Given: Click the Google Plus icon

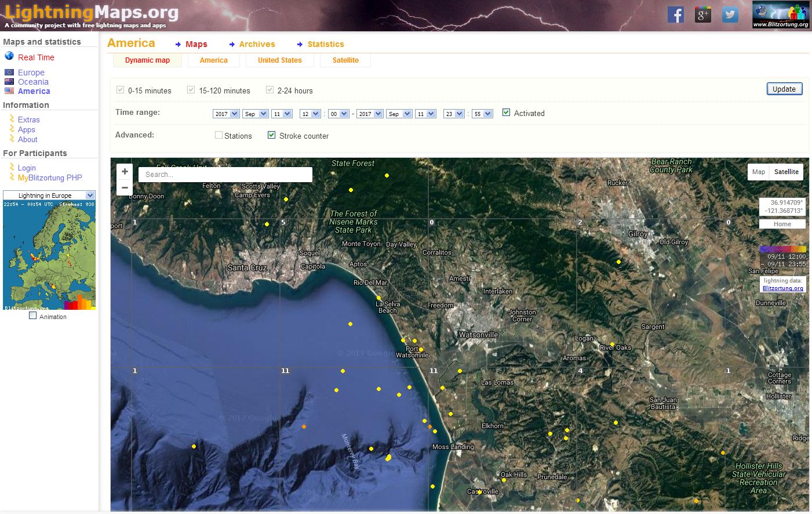Looking at the screenshot, I should coord(702,15).
